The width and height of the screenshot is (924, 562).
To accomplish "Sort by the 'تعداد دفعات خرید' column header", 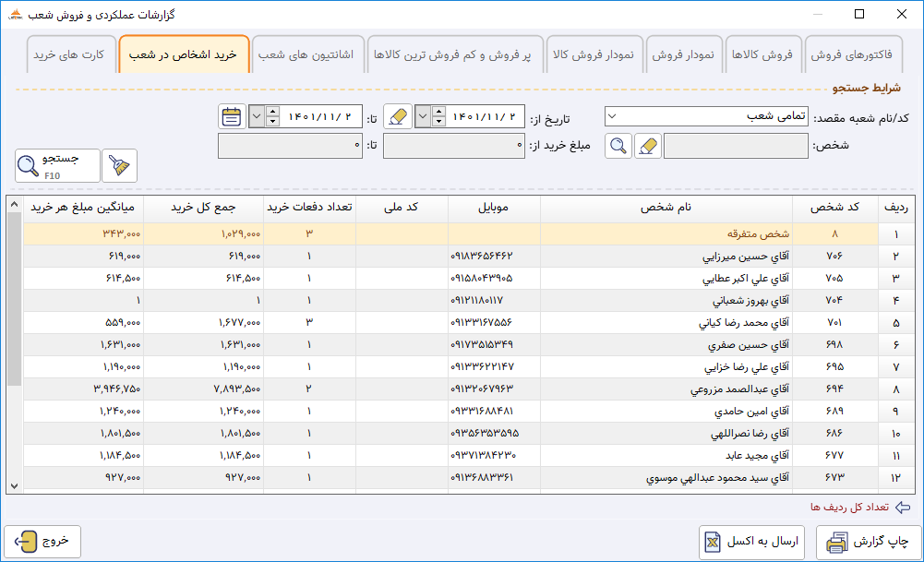I will [309, 208].
